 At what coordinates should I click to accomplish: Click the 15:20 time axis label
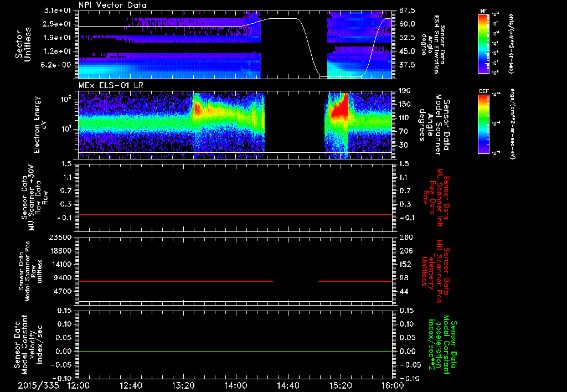(340, 385)
